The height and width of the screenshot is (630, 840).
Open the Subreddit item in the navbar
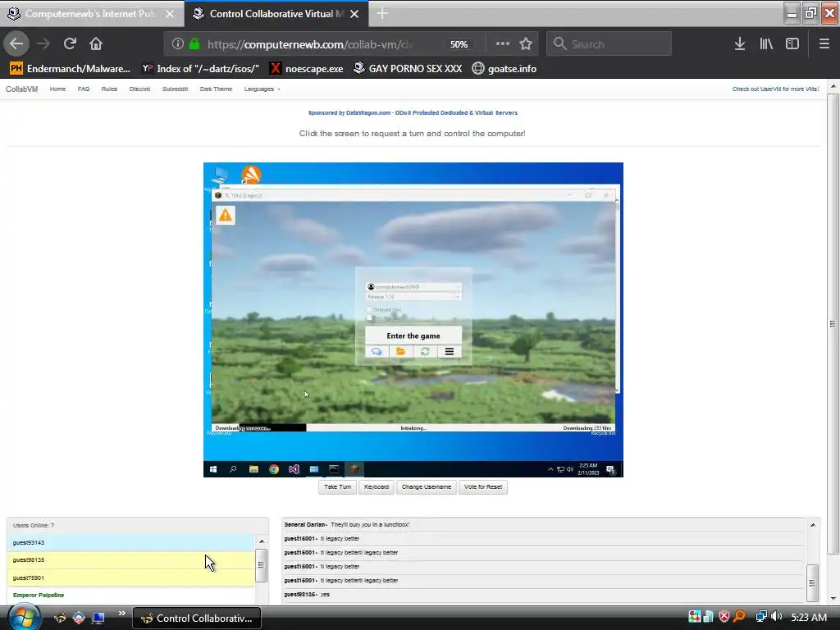tap(176, 89)
